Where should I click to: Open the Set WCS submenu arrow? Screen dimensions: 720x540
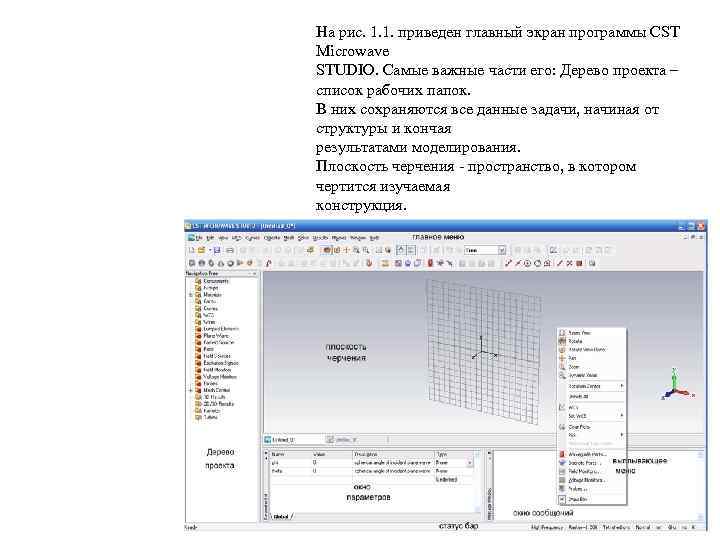622,416
